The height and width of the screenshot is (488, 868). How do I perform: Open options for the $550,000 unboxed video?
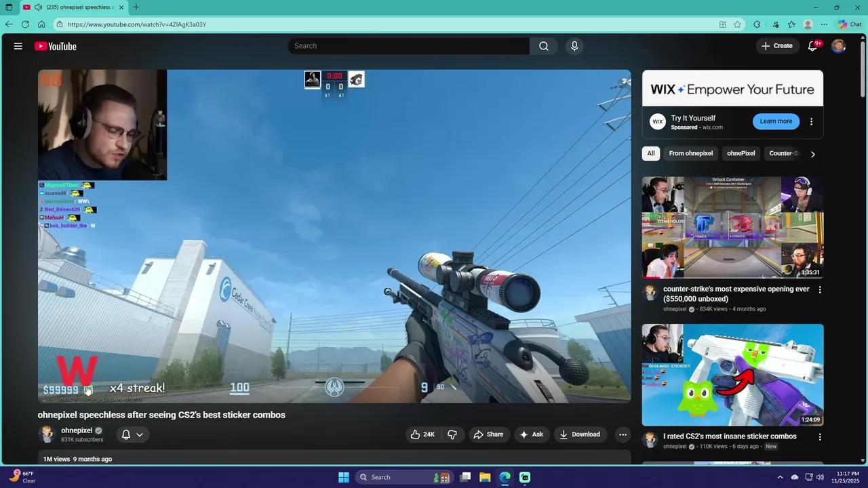pos(820,289)
